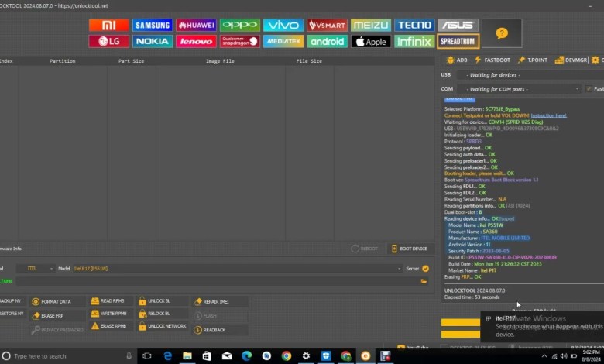
Task: Open the help question mark tile
Action: [502, 33]
